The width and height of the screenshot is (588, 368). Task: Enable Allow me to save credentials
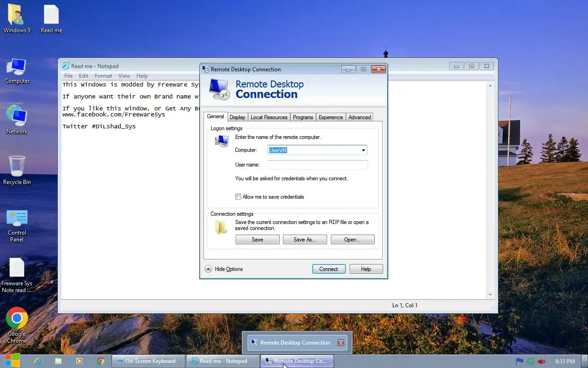coord(238,197)
